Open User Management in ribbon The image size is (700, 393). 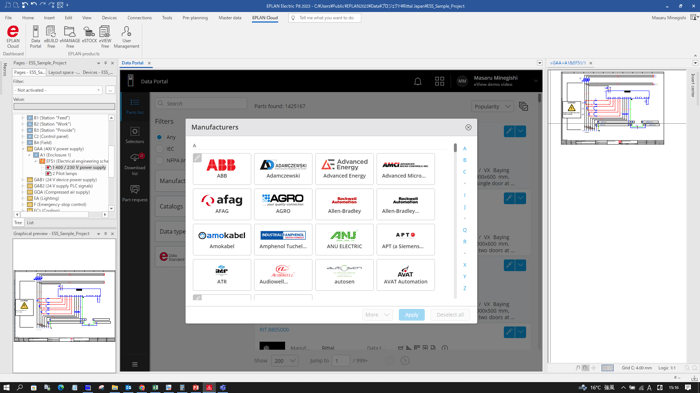[126, 37]
